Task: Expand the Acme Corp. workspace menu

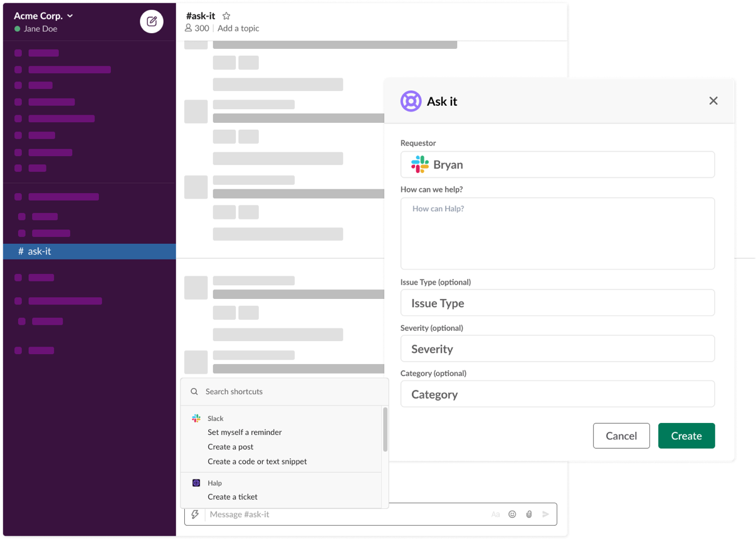Action: (70, 16)
